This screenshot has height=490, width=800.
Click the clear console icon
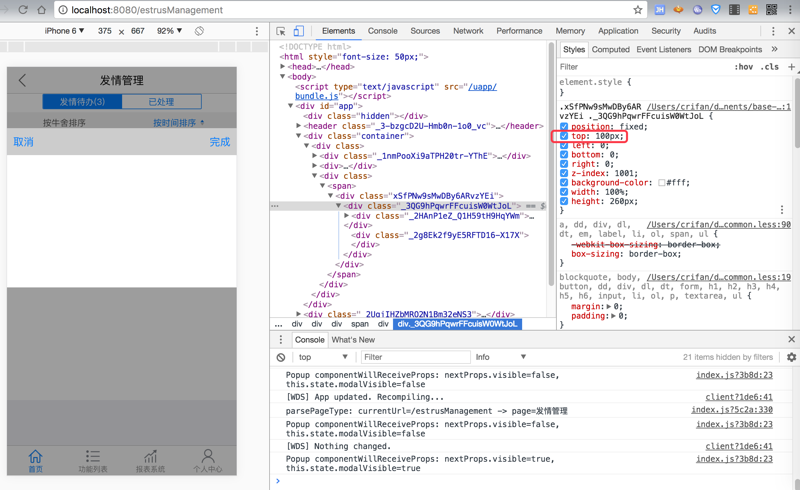pos(281,357)
